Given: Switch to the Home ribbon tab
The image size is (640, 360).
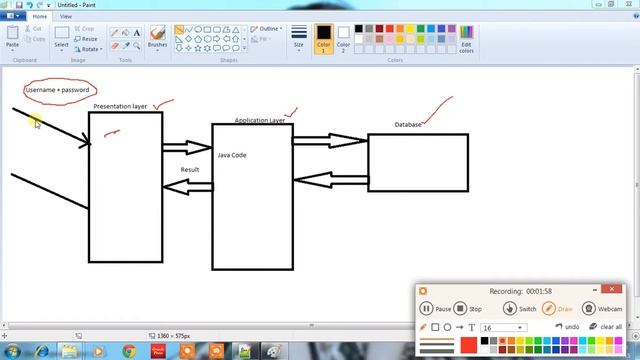Looking at the screenshot, I should (x=40, y=16).
